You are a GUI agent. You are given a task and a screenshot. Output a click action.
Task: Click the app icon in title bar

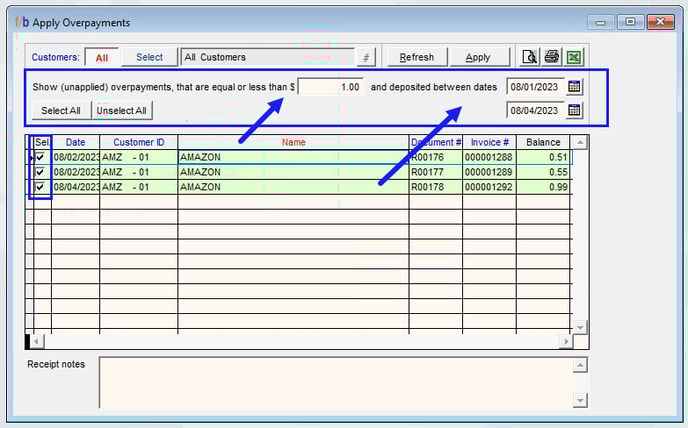coord(22,22)
